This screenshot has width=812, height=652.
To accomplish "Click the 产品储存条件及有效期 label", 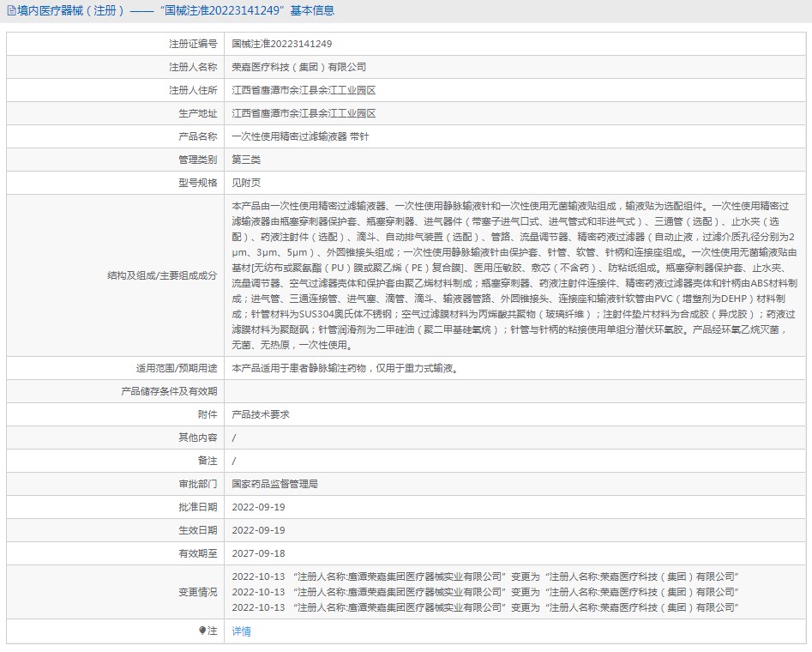I will [169, 391].
